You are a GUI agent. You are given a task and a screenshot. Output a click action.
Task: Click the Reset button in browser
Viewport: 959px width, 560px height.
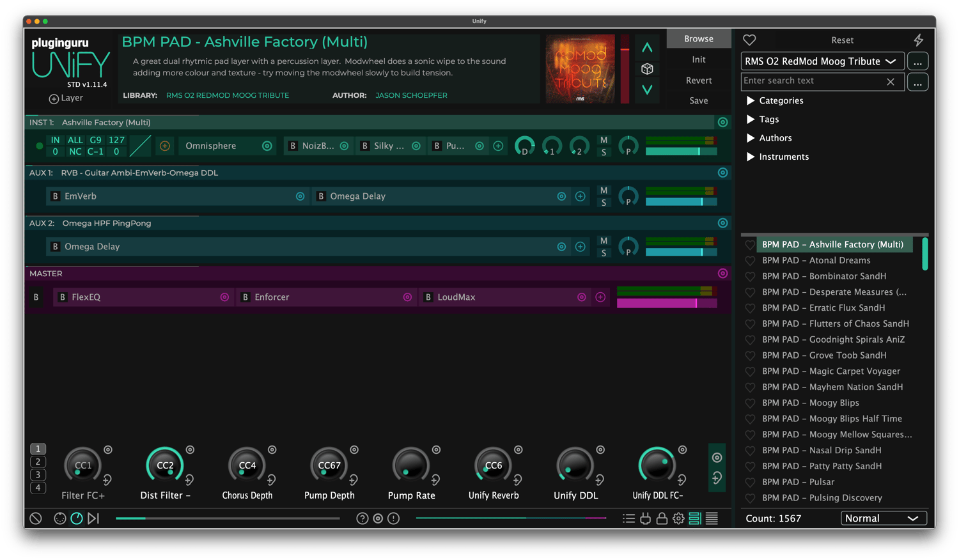(x=842, y=40)
